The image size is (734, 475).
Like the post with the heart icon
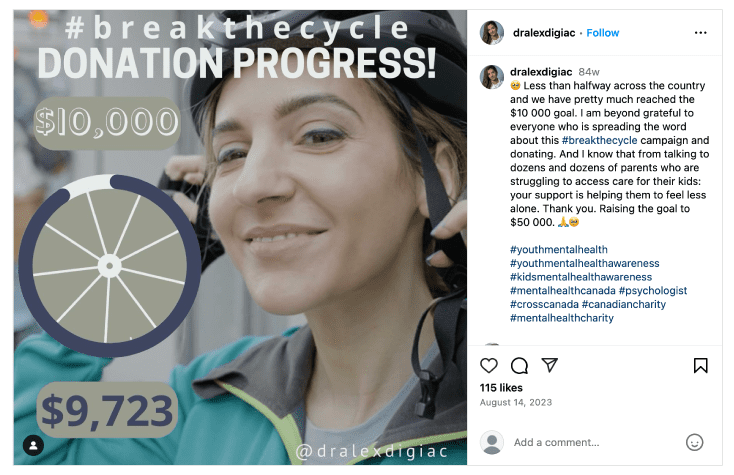coord(489,365)
